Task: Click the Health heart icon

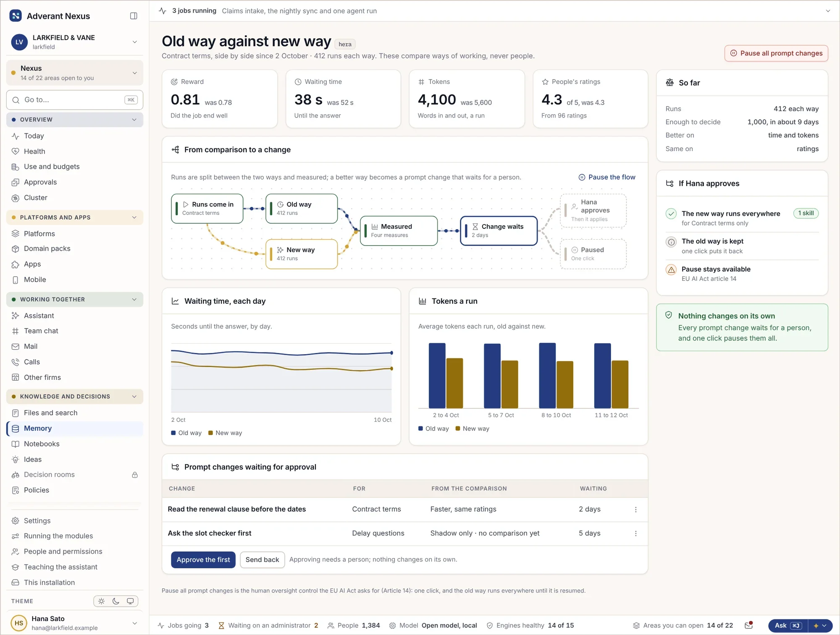Action: [16, 151]
